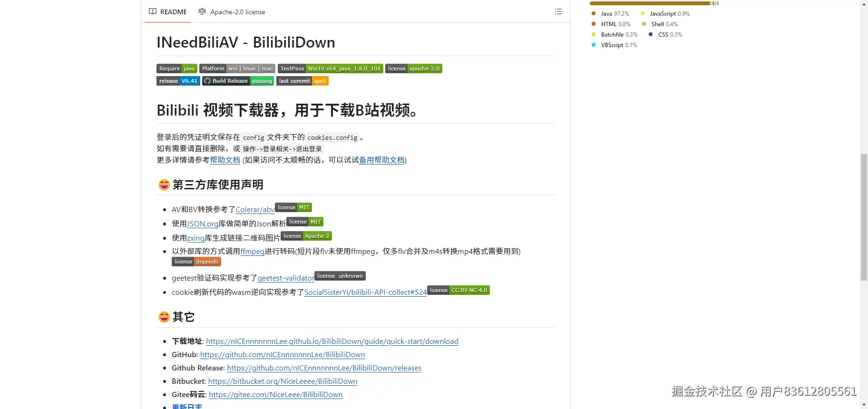Click the license depends badge
The image size is (868, 409).
[x=196, y=262]
